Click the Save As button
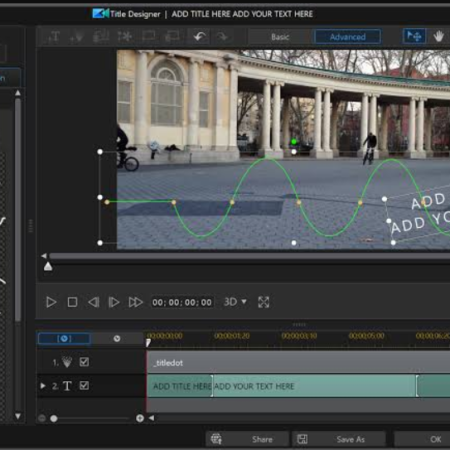 point(339,439)
